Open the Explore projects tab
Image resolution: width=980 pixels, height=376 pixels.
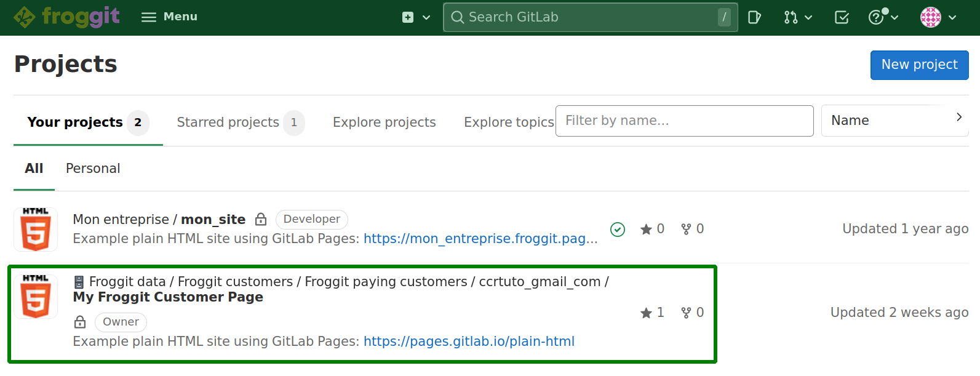pyautogui.click(x=384, y=122)
